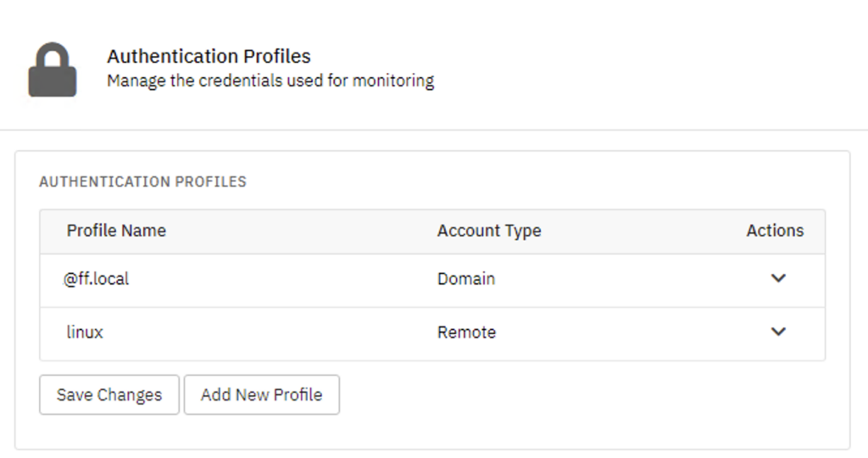Click the Account Type column header

point(489,231)
